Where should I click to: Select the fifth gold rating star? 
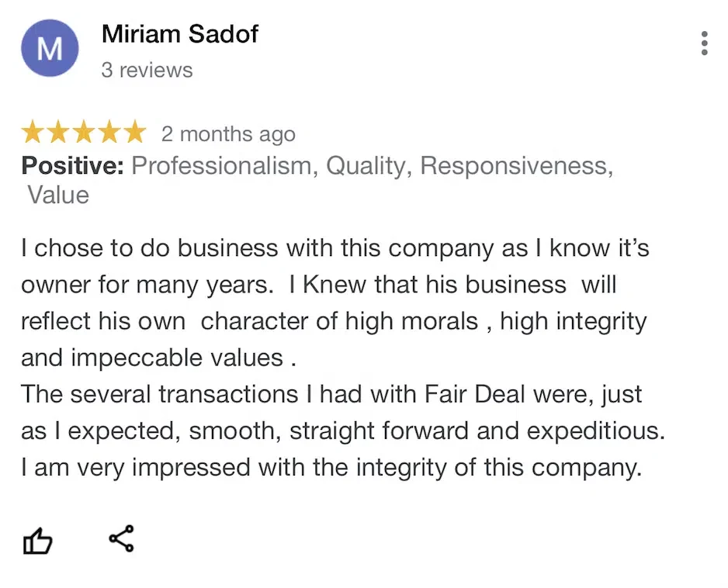pyautogui.click(x=134, y=133)
